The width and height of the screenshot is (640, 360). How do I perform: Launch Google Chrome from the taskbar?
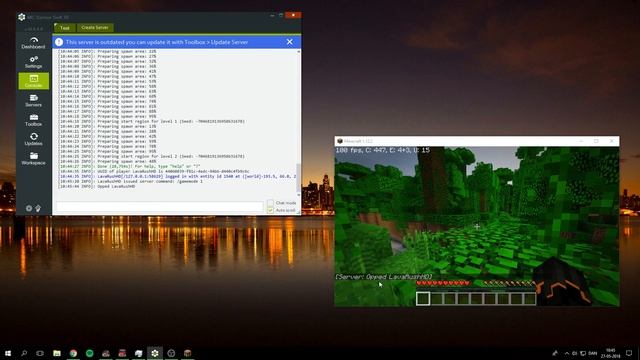[x=73, y=353]
